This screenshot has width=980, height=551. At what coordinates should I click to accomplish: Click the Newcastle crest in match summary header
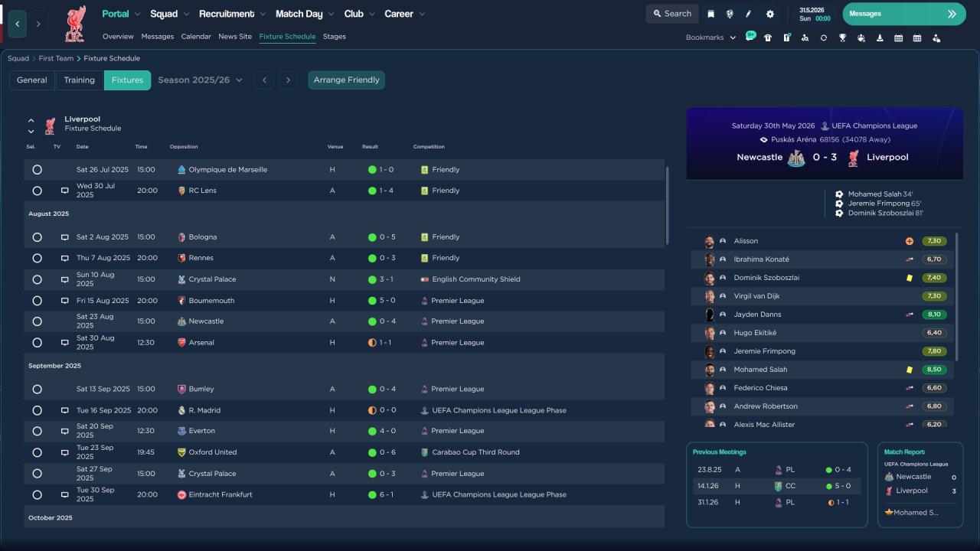[x=796, y=158]
